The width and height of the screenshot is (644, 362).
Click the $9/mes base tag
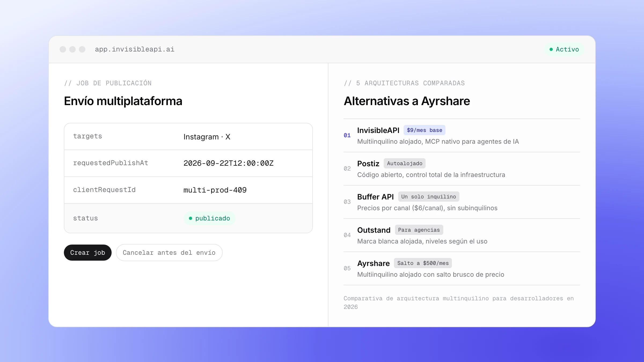tap(424, 130)
